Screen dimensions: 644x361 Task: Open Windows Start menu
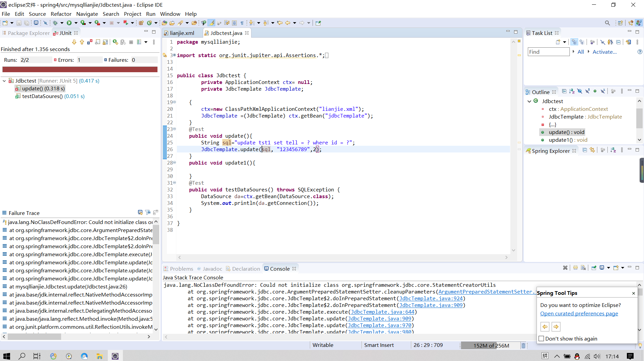(7, 356)
